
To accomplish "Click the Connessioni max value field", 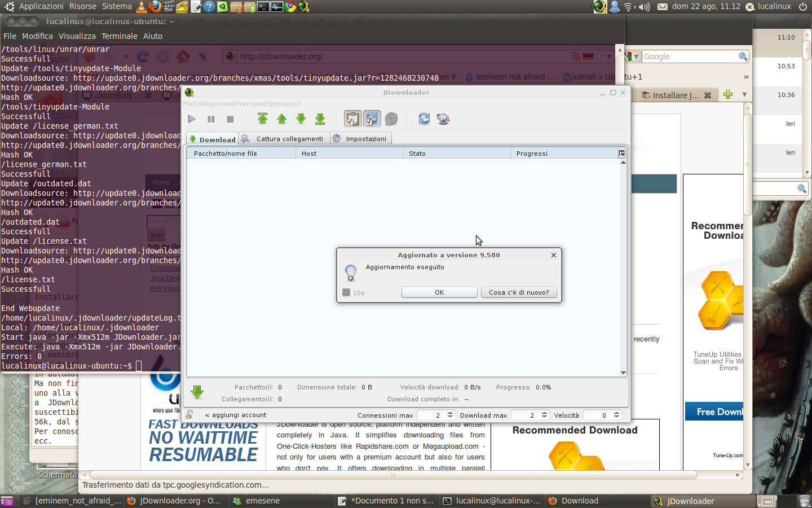I will (x=432, y=415).
